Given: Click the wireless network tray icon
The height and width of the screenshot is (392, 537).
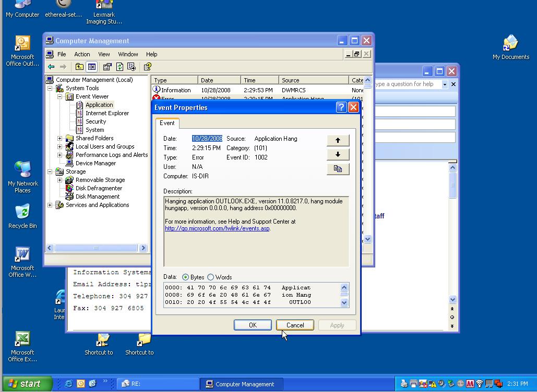Looking at the screenshot, I should (480, 384).
